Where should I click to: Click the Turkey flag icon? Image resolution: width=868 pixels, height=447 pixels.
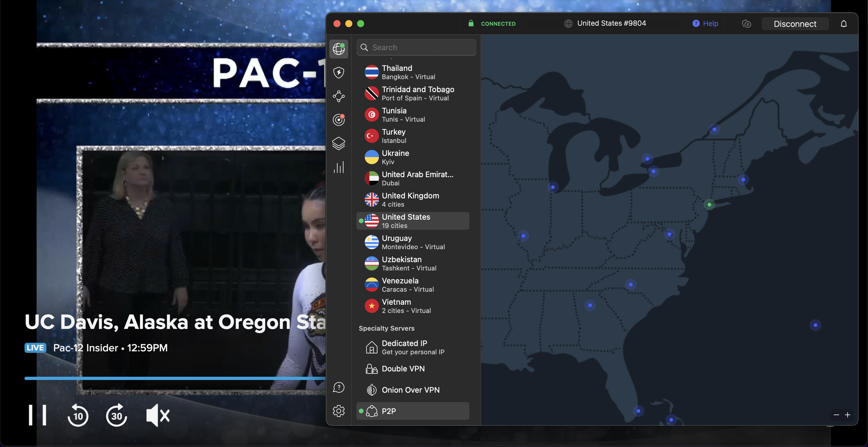pyautogui.click(x=372, y=136)
